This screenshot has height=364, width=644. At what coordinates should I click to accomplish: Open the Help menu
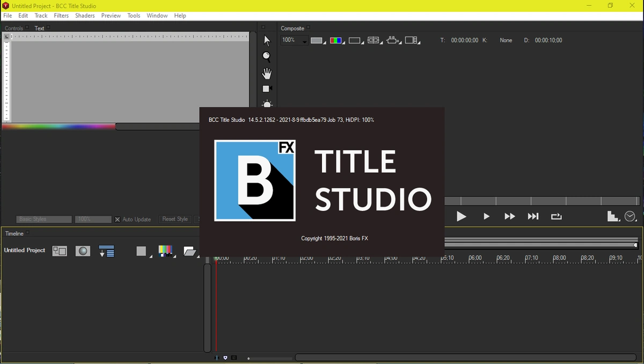[180, 16]
